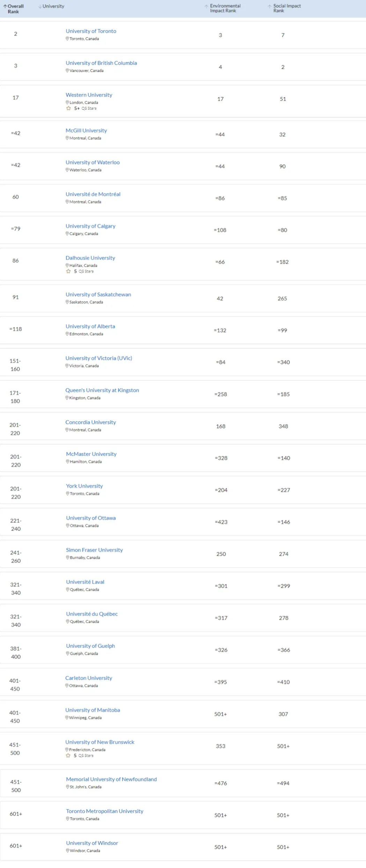Sort by Social Impact Rank arrow
The width and height of the screenshot is (366, 868).
(270, 6)
